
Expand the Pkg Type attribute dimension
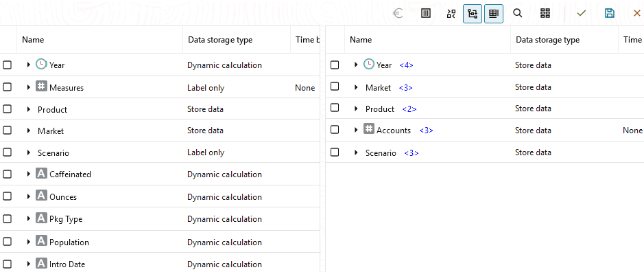(28, 219)
